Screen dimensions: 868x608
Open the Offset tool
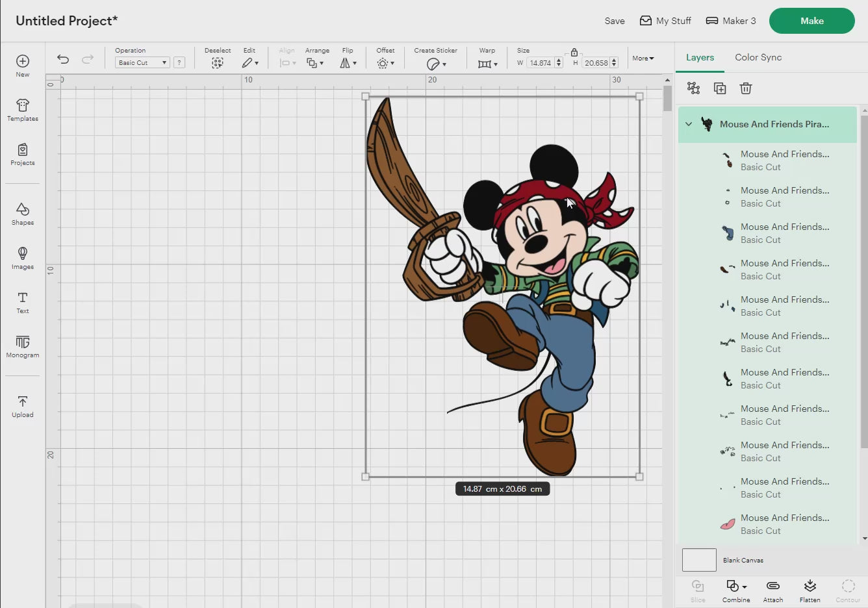click(x=385, y=63)
